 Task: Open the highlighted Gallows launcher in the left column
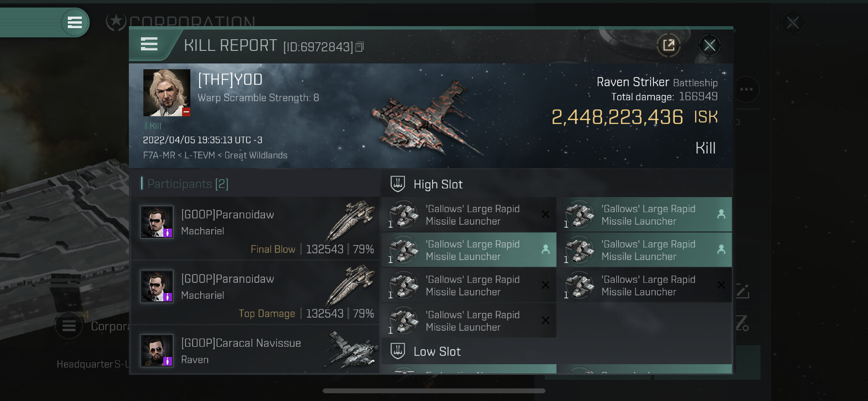[469, 250]
